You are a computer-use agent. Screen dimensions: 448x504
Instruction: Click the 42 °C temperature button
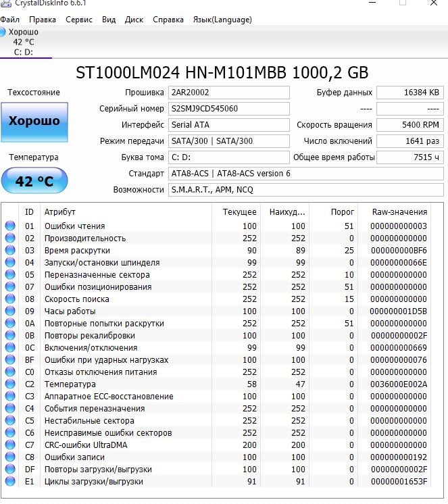(x=34, y=182)
